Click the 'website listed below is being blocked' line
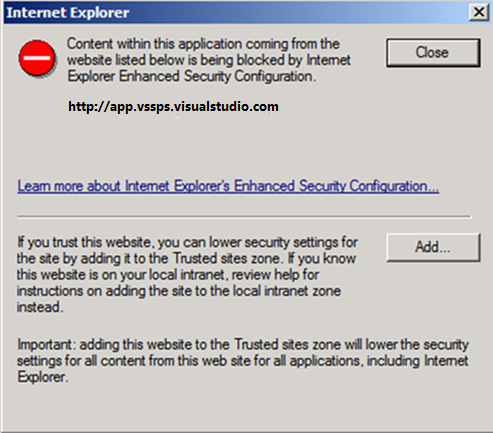493x433 pixels. coord(209,60)
